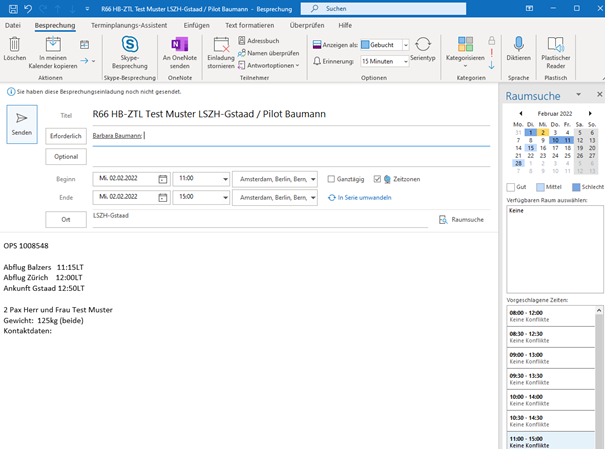605x449 pixels.
Task: Enable the Ganztägig checkbox
Action: [x=332, y=179]
